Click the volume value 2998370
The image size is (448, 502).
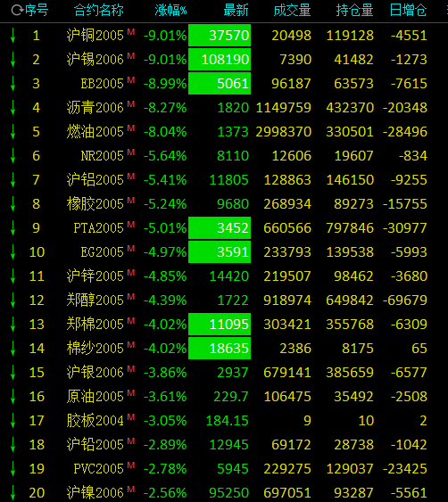pyautogui.click(x=284, y=132)
